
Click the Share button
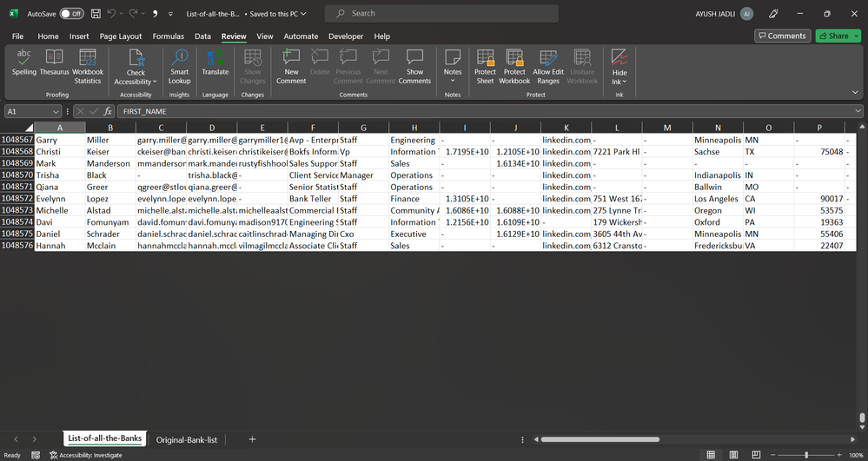click(833, 36)
